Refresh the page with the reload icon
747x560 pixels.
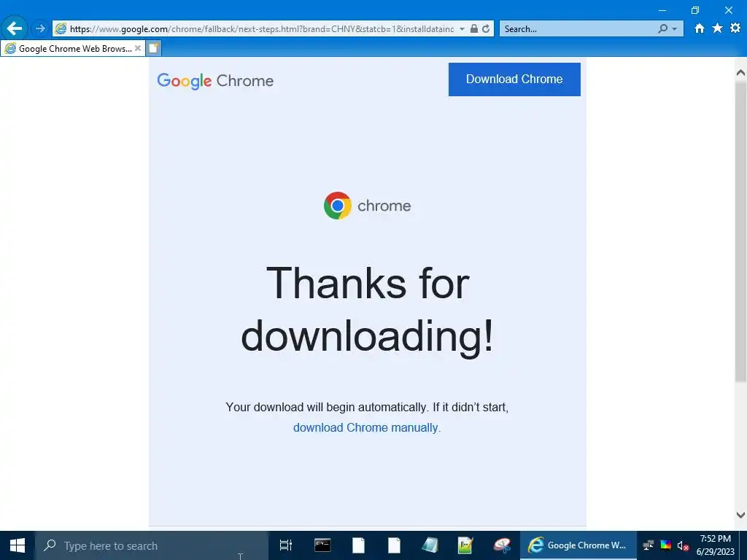tap(486, 28)
